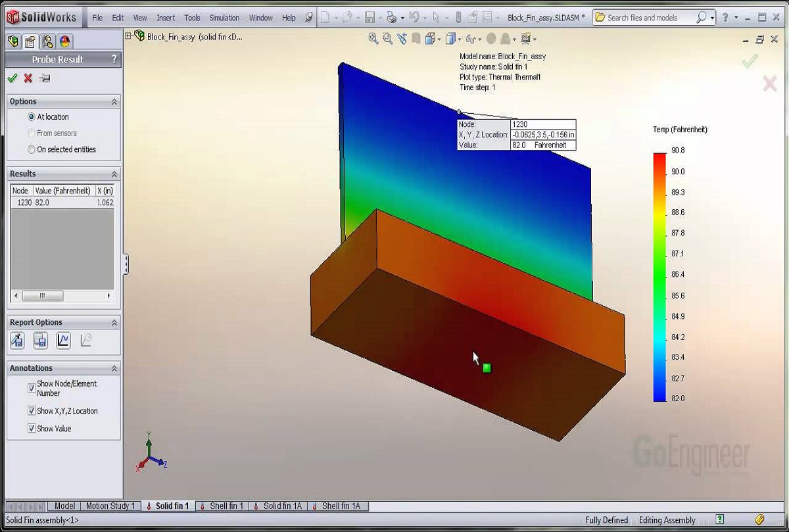Click large red X in viewport corner
Image resolution: width=789 pixels, height=532 pixels.
(770, 83)
